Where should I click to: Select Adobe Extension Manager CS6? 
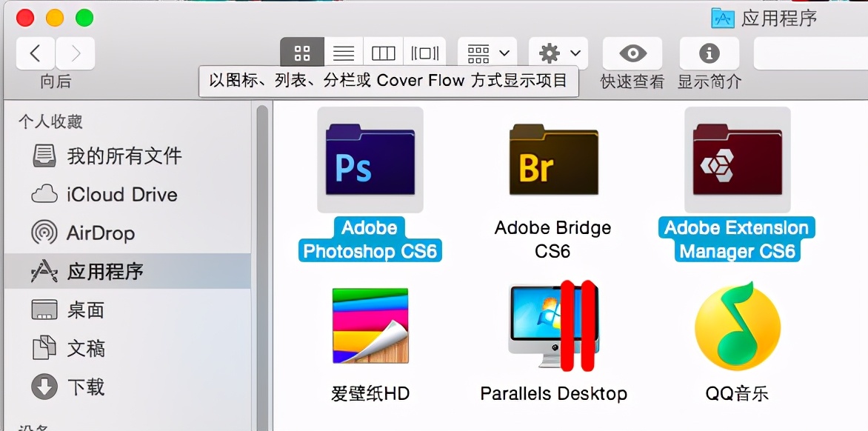click(x=737, y=159)
